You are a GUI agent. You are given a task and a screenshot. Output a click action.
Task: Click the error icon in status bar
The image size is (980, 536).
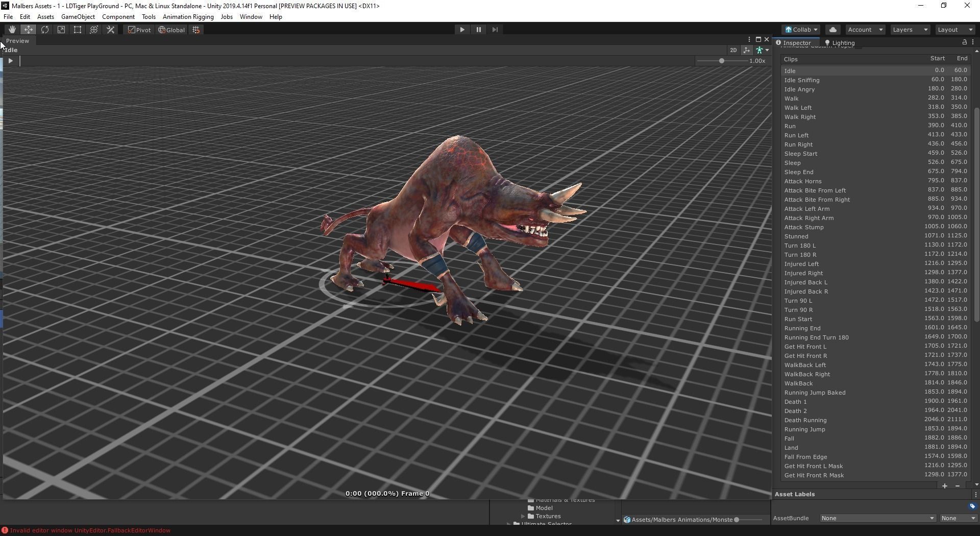pyautogui.click(x=5, y=530)
